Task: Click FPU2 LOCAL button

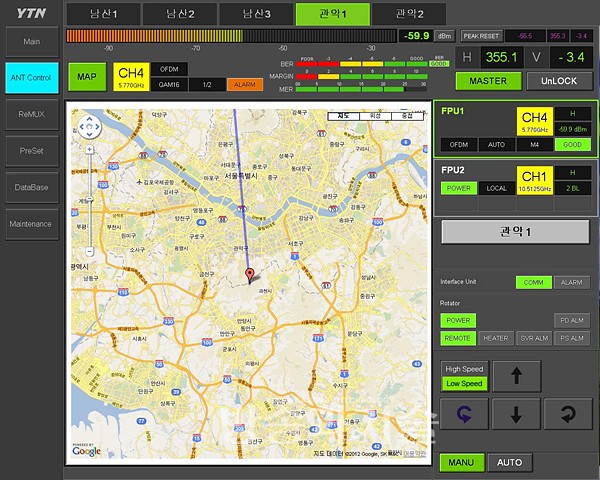Action: [x=496, y=188]
